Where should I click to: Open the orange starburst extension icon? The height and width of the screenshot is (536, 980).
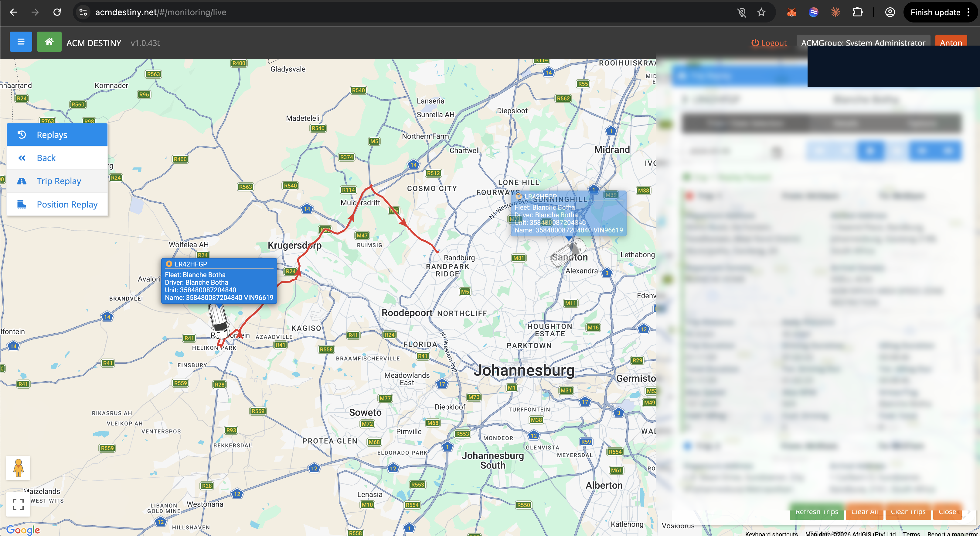[835, 12]
